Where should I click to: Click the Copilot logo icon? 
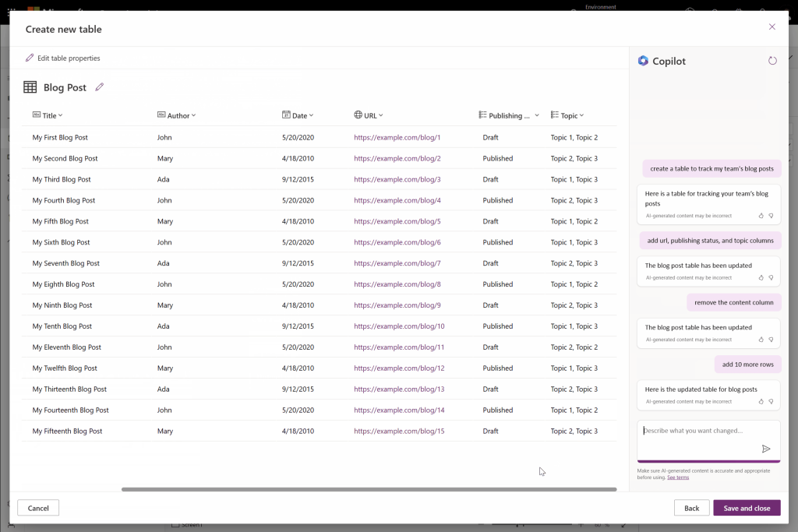(x=643, y=61)
